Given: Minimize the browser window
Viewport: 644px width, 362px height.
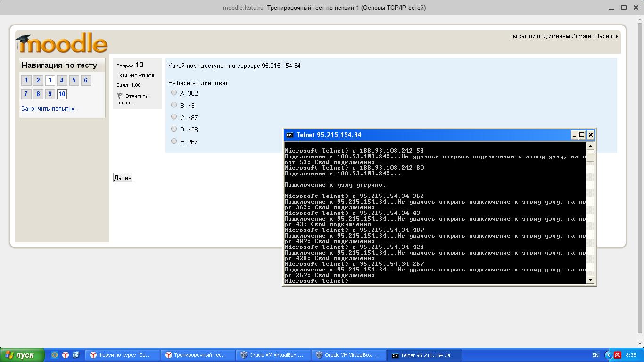Looking at the screenshot, I should (x=612, y=8).
